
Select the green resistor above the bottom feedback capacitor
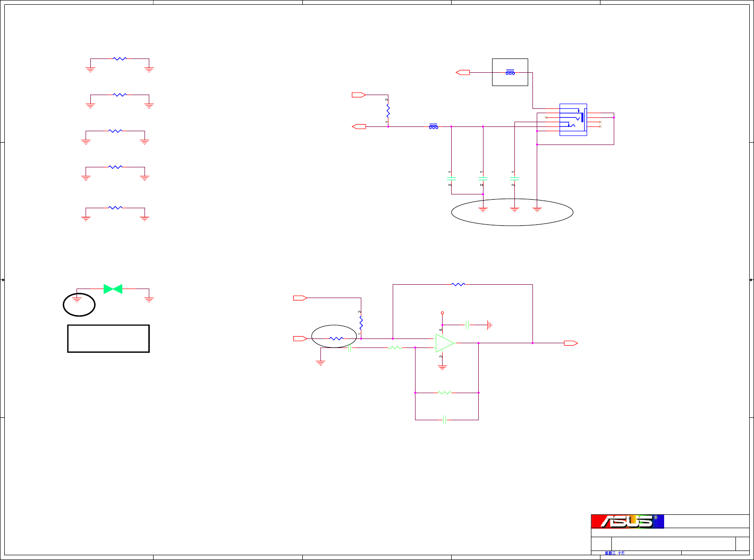click(x=445, y=393)
